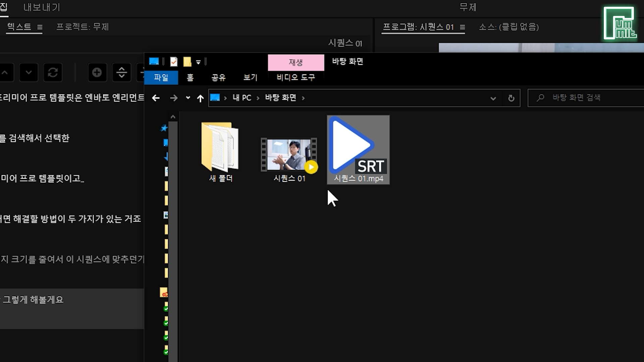Go up one folder level arrow
The width and height of the screenshot is (644, 362).
[x=200, y=98]
